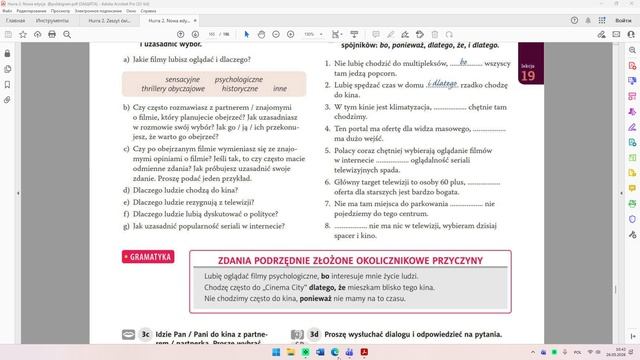This screenshot has height=360, width=640.
Task: Switch to the Hurra 2. Zeszyt document tab
Action: click(x=109, y=20)
